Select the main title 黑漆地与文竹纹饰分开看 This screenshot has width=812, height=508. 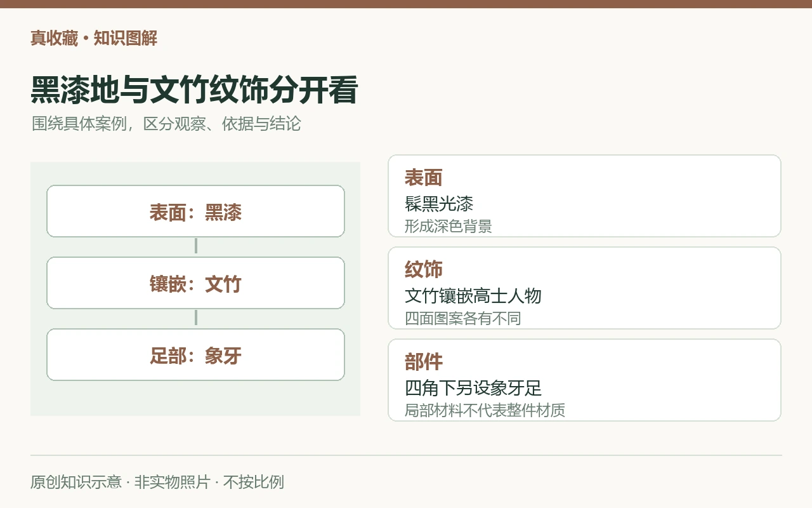[195, 90]
